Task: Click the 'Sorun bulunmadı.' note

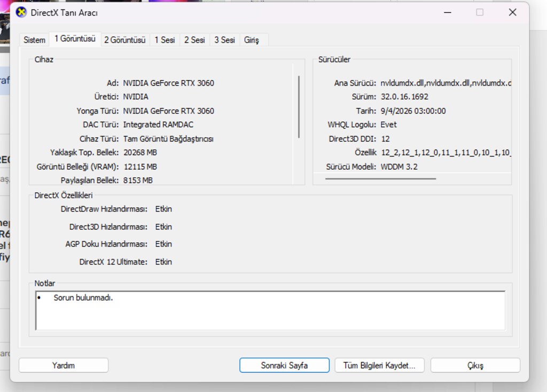Action: point(83,297)
